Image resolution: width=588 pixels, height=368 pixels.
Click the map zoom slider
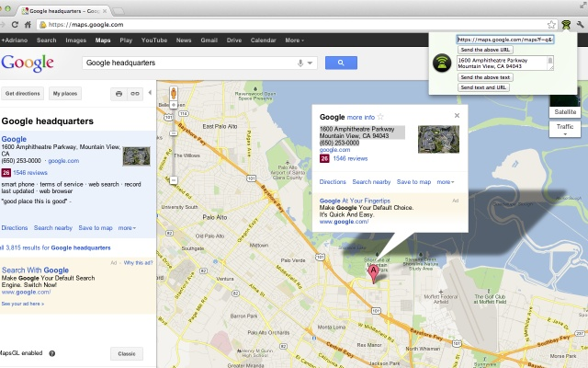coord(173,138)
